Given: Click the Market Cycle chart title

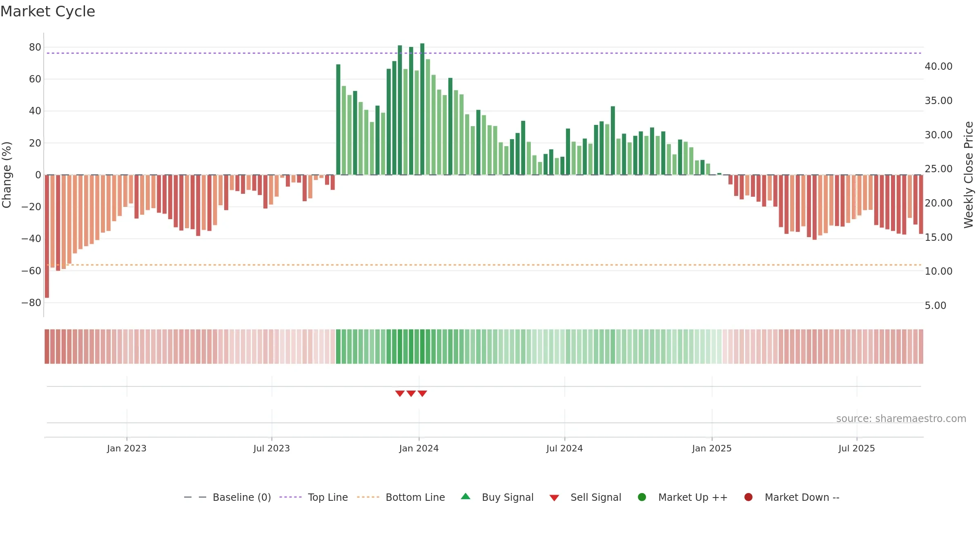Looking at the screenshot, I should tap(48, 11).
